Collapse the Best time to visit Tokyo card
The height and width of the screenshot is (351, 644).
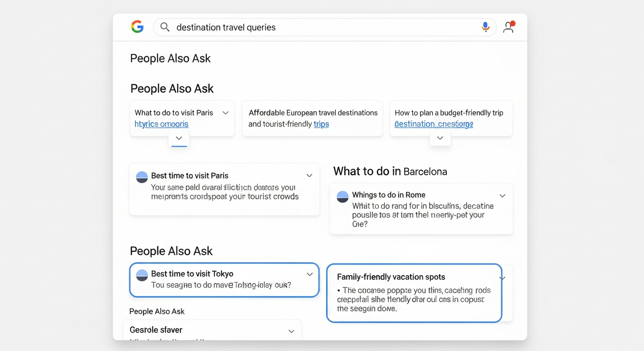tap(309, 275)
